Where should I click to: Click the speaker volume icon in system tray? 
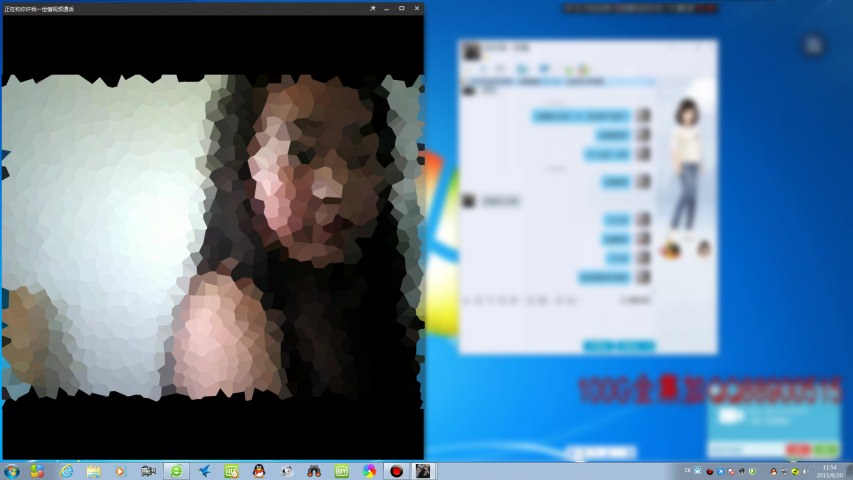[x=806, y=471]
